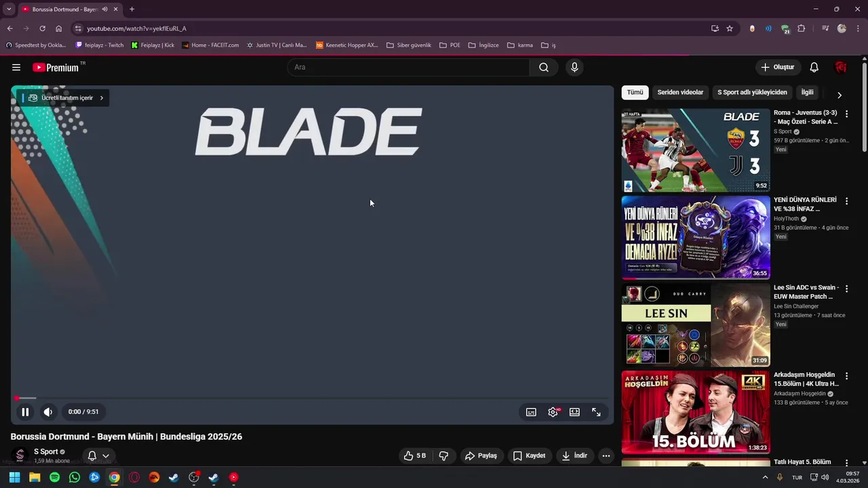
Task: Open Speedtest by Ookla bookmark
Action: 36,45
